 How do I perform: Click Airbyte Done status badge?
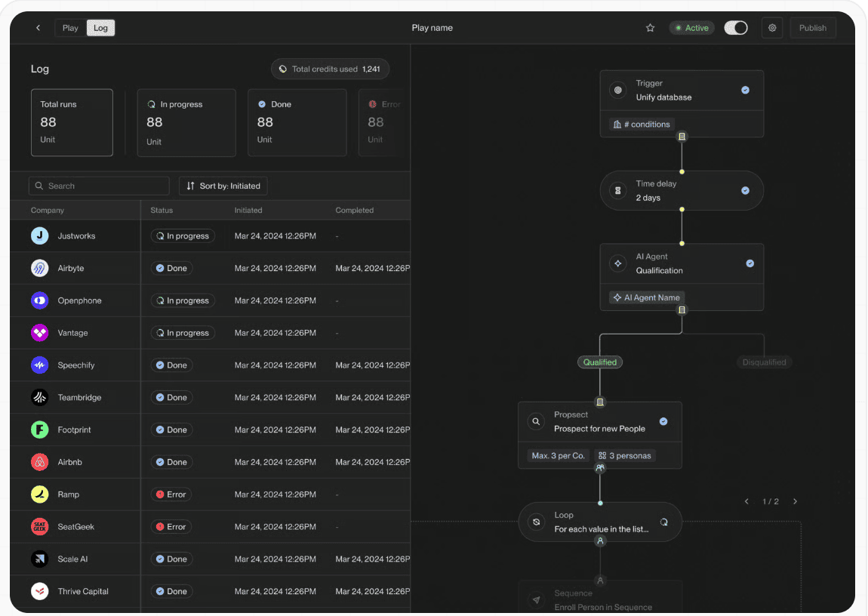[171, 268]
